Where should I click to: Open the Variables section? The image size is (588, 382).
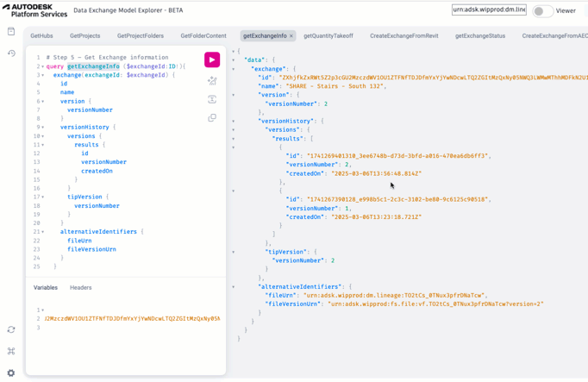[x=46, y=287]
